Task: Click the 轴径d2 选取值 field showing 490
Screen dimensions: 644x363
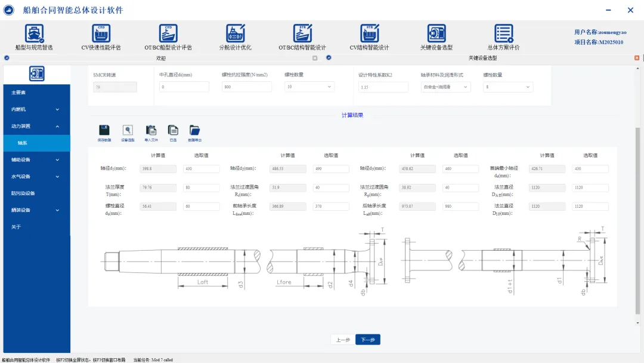Action: click(x=331, y=168)
